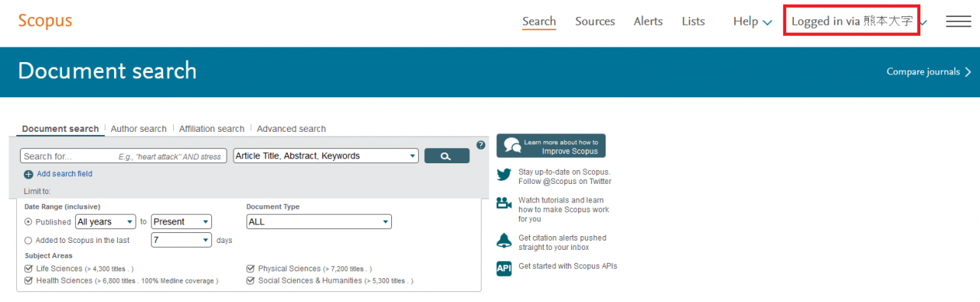This screenshot has height=302, width=980.
Task: Toggle the Health Sciences checkbox
Action: [x=28, y=281]
